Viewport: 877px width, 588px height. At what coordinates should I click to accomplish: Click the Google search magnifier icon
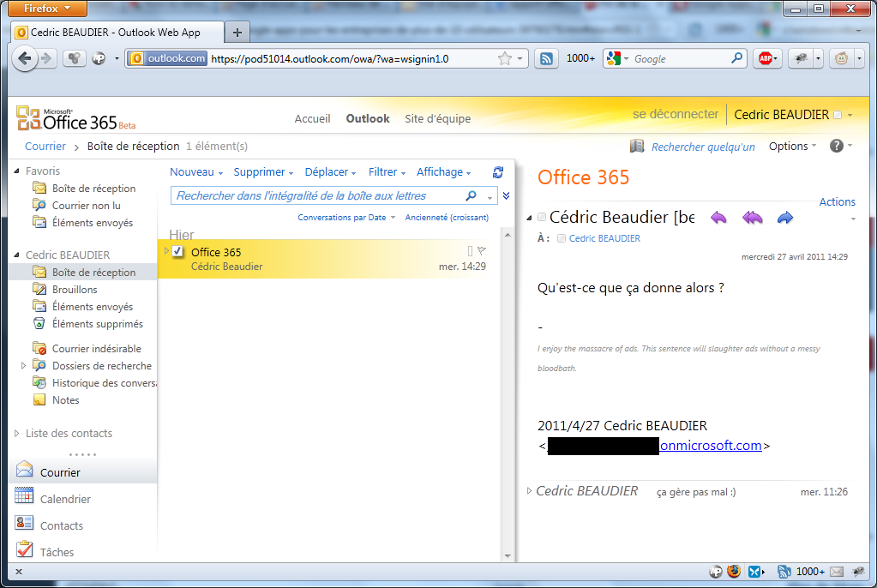coord(736,57)
